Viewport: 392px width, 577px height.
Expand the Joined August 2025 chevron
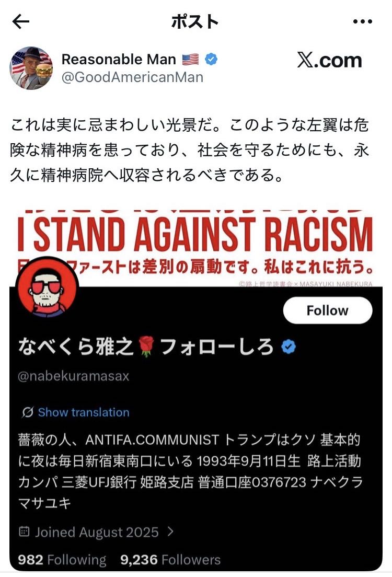pyautogui.click(x=170, y=532)
